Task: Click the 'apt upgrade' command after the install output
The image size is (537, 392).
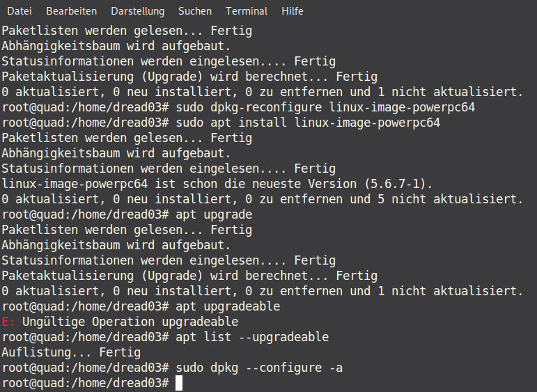Action: point(214,214)
